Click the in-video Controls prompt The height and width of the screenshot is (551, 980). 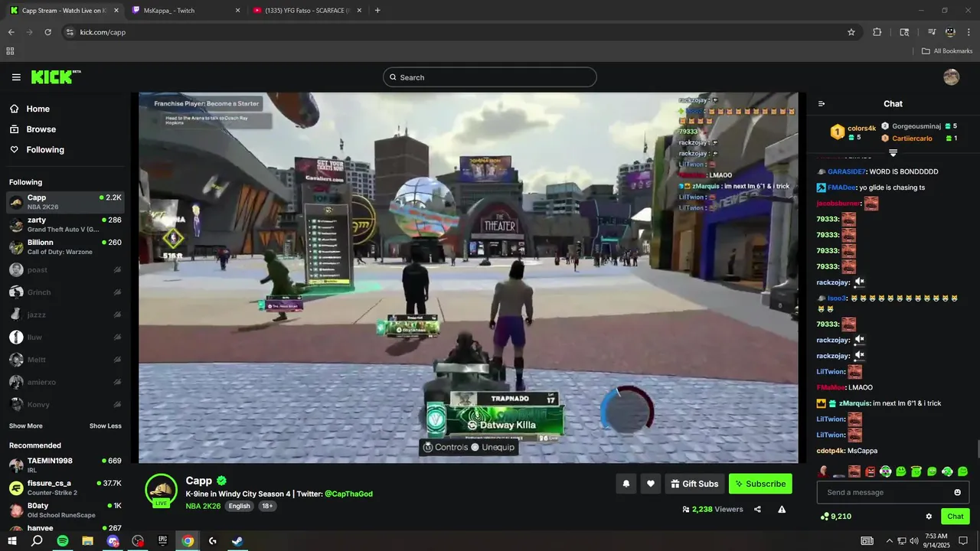[x=446, y=447]
